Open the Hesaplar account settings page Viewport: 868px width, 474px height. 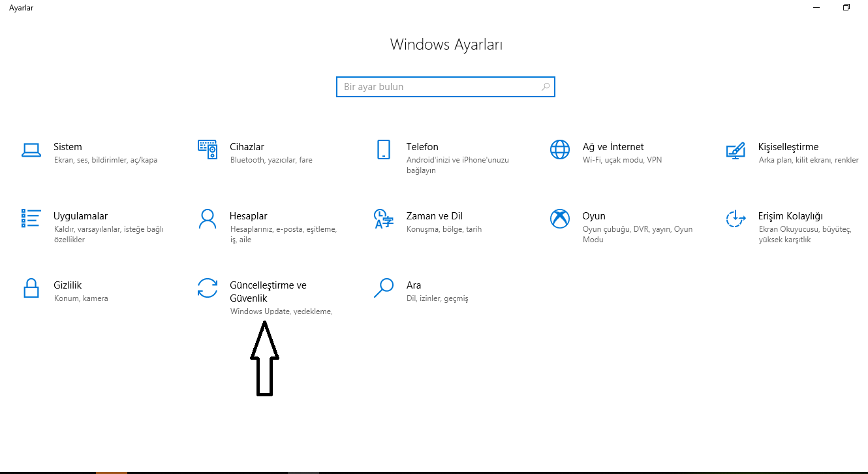[248, 215]
